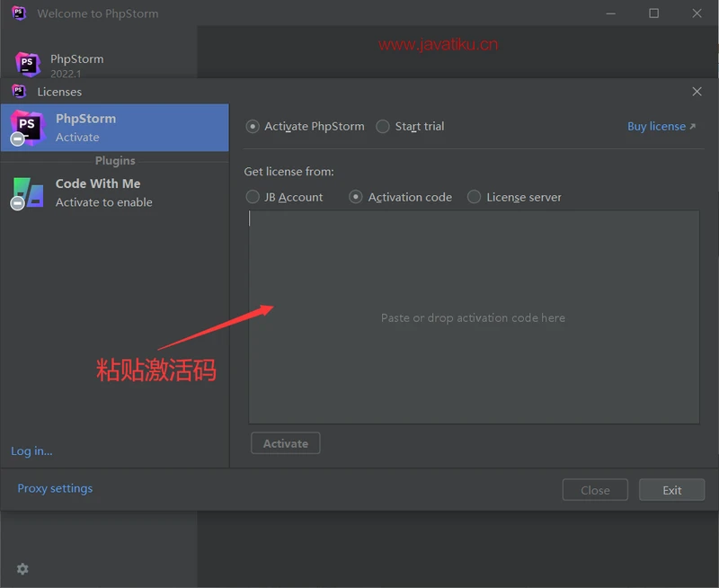Click into the activation code text area
719x588 pixels.
(474, 316)
